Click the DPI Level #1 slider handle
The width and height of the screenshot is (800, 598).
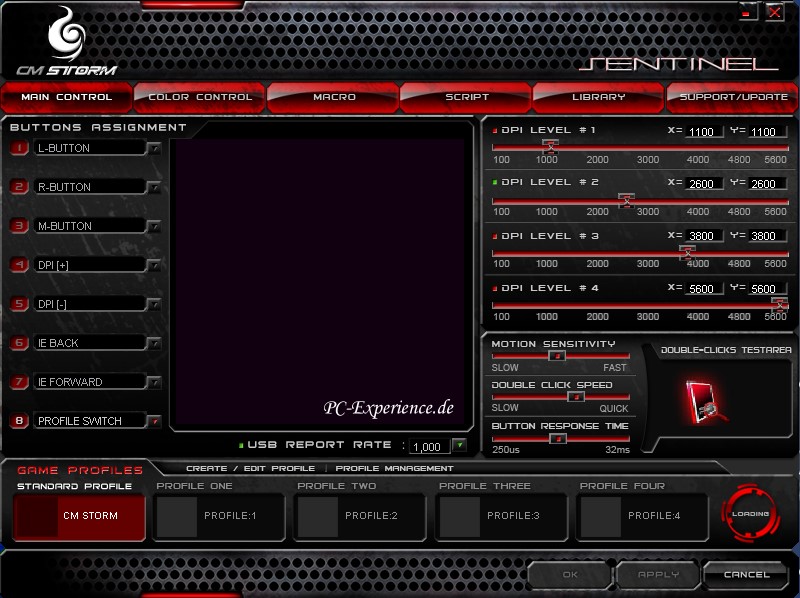[x=551, y=147]
